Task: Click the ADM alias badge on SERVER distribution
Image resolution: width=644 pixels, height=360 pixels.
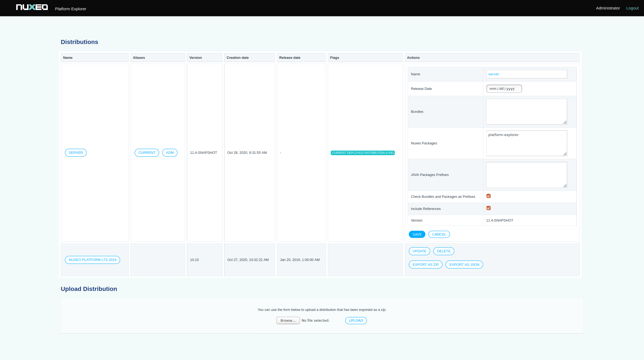Action: pyautogui.click(x=170, y=152)
